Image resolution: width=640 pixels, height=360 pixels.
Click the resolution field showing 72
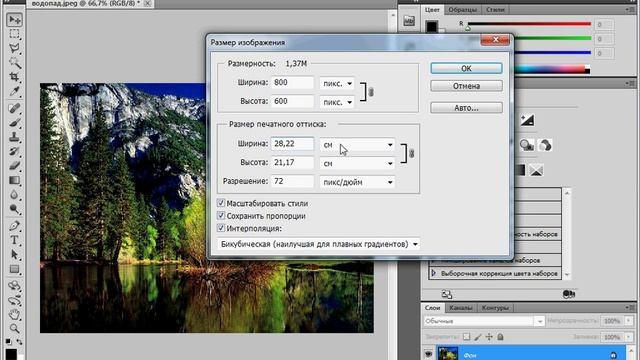point(292,182)
